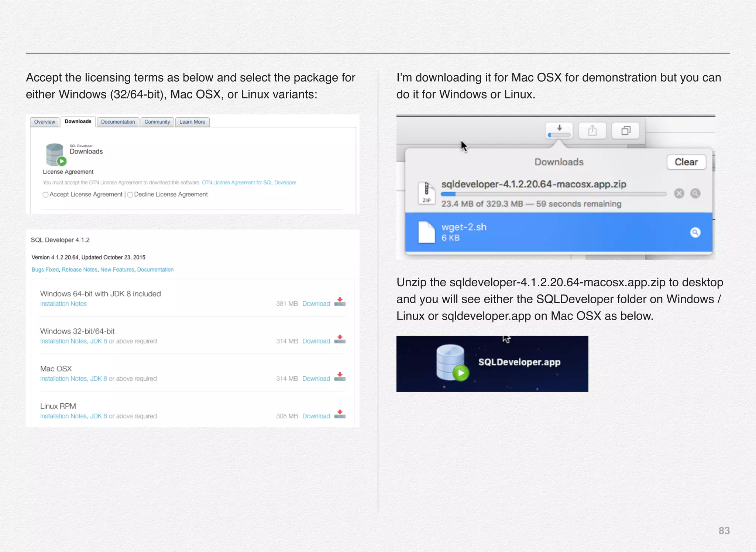
Task: Click Download link for Linux RPM
Action: [316, 416]
